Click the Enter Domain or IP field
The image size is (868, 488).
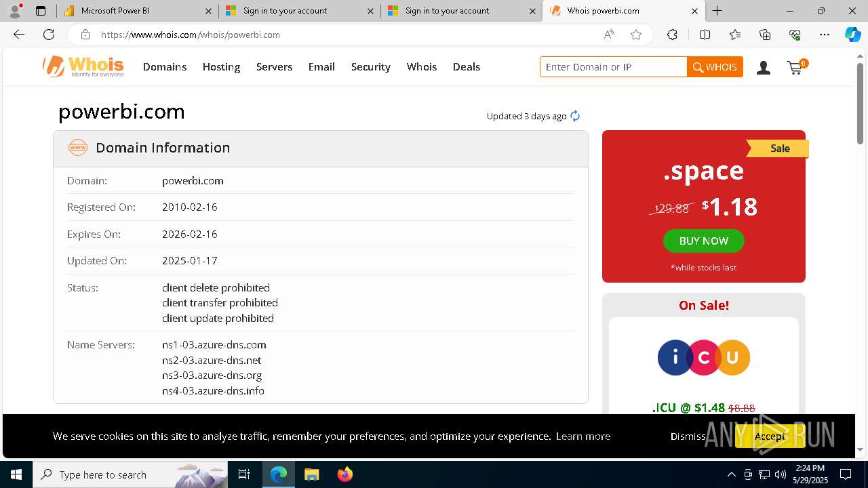click(x=614, y=67)
